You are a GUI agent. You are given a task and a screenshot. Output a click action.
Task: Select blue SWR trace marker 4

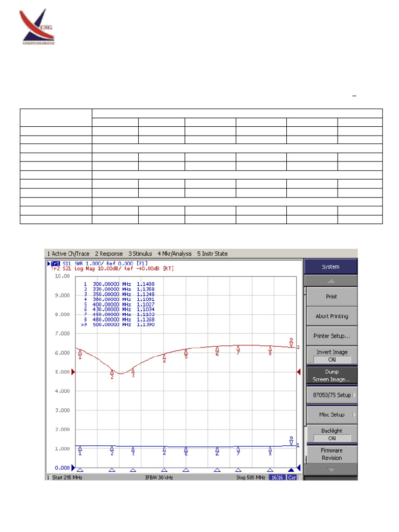point(164,451)
